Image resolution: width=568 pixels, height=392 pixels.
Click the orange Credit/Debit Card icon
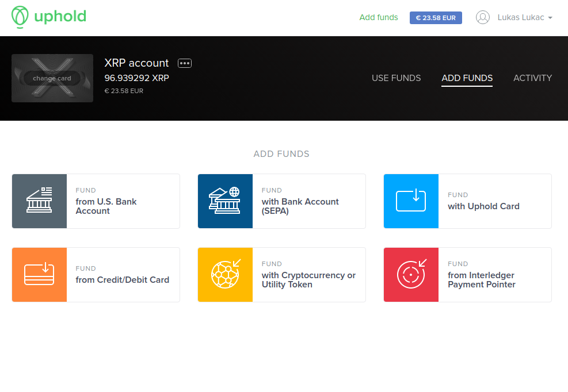point(39,275)
